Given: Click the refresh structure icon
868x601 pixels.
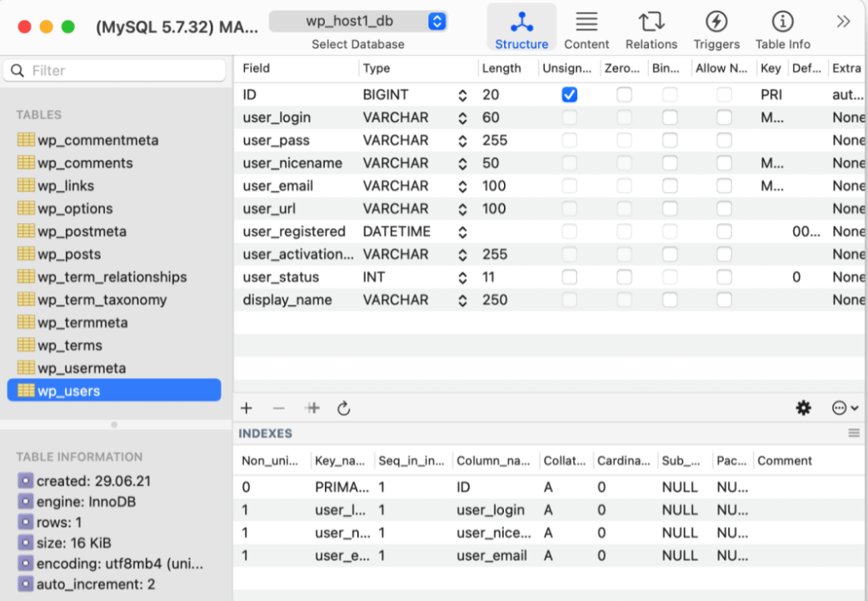Looking at the screenshot, I should point(344,409).
